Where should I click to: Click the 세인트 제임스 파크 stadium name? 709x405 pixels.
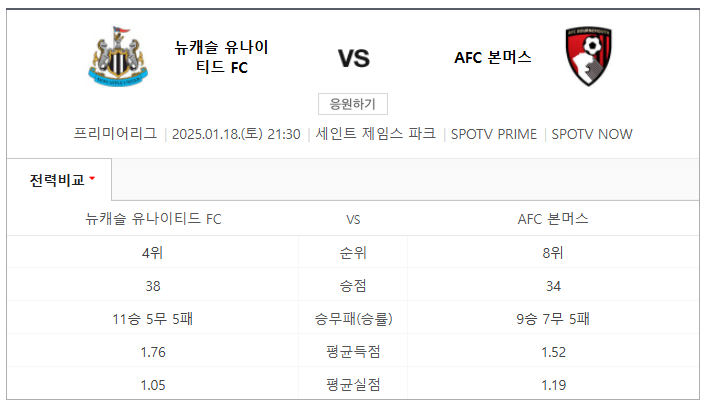(376, 133)
